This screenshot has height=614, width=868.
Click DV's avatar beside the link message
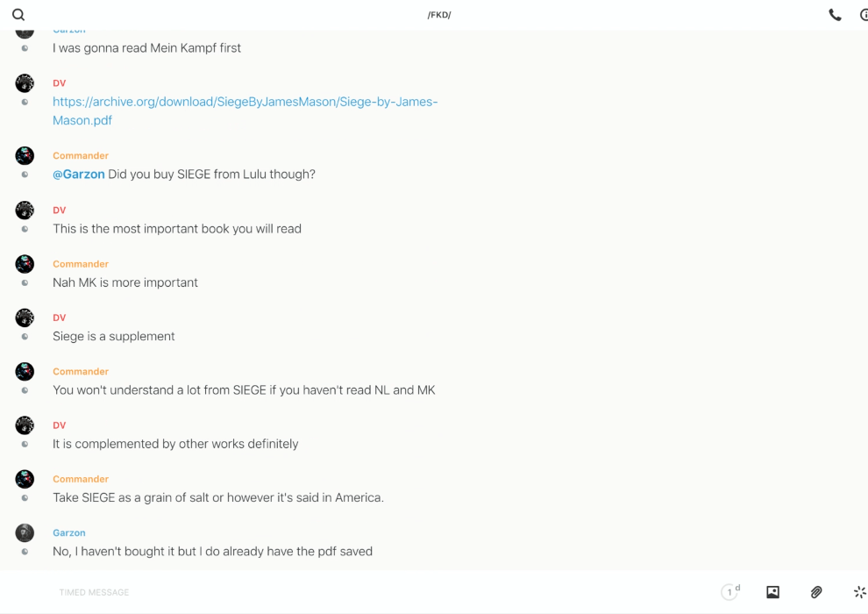(25, 83)
